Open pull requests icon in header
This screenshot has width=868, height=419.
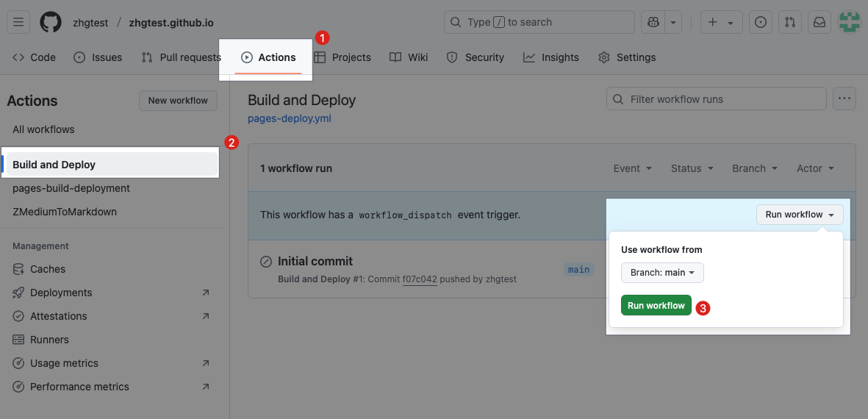(790, 22)
